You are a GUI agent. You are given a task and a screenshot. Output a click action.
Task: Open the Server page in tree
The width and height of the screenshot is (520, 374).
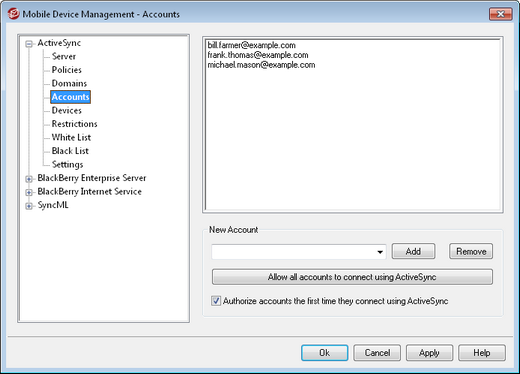tap(64, 56)
